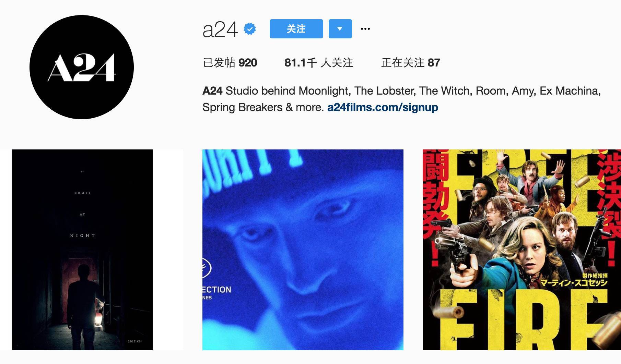Click the a24 username heading

220,29
